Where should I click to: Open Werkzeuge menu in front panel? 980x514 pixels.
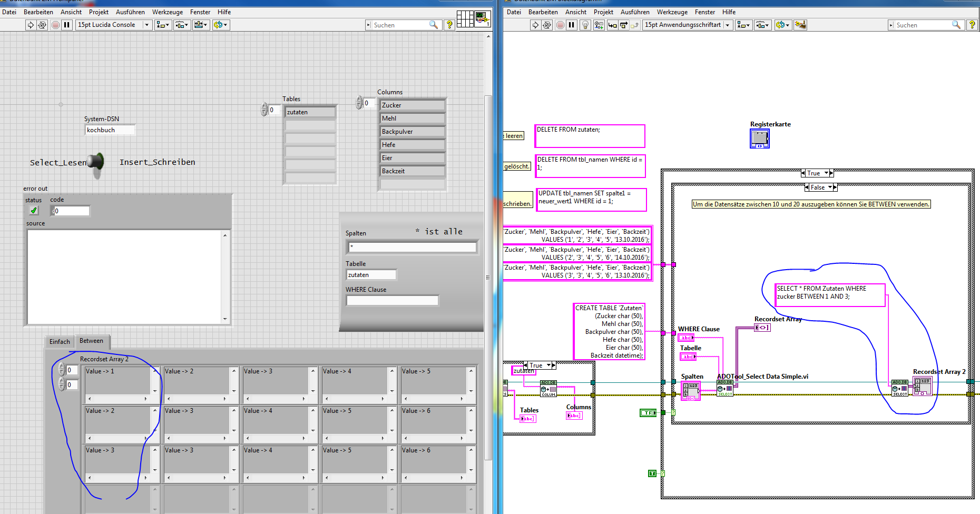(168, 12)
